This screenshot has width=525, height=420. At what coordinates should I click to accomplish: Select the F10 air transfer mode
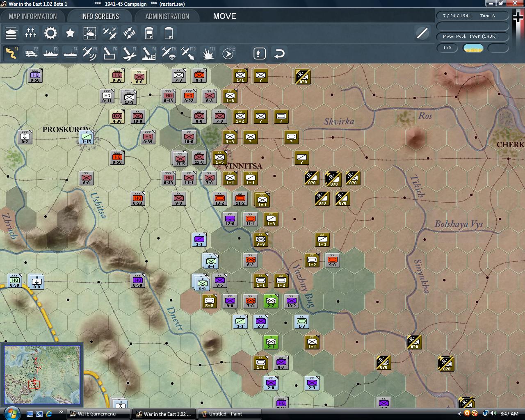point(188,53)
